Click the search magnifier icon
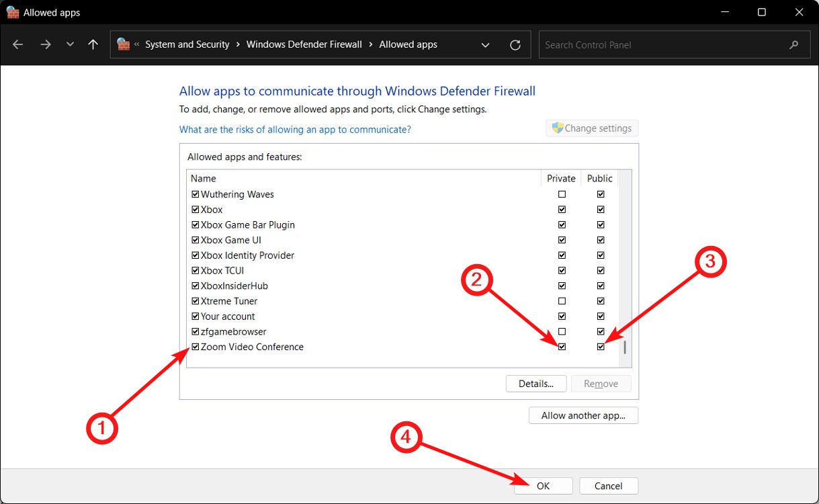Image resolution: width=819 pixels, height=504 pixels. pyautogui.click(x=794, y=45)
